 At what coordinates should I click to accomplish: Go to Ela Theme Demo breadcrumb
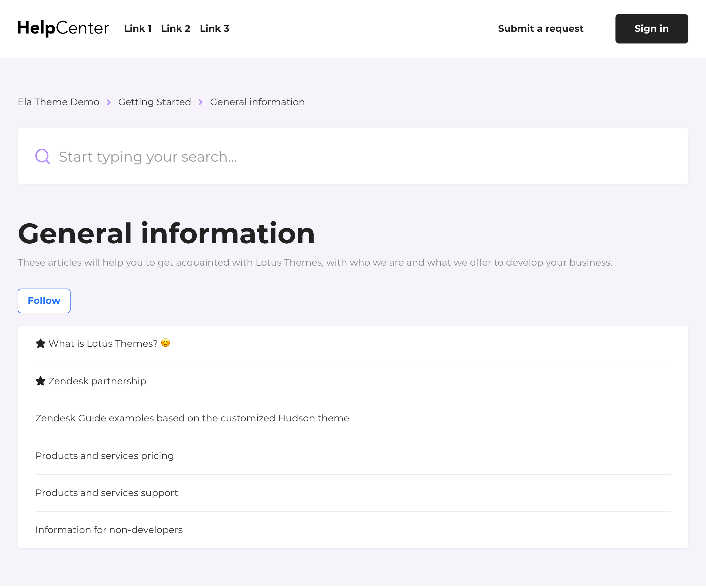click(x=58, y=102)
